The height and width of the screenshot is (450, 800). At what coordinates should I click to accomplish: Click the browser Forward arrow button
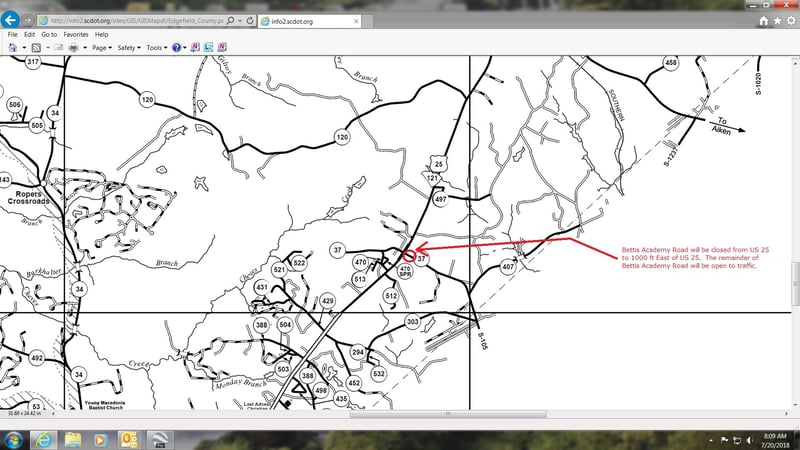(28, 20)
